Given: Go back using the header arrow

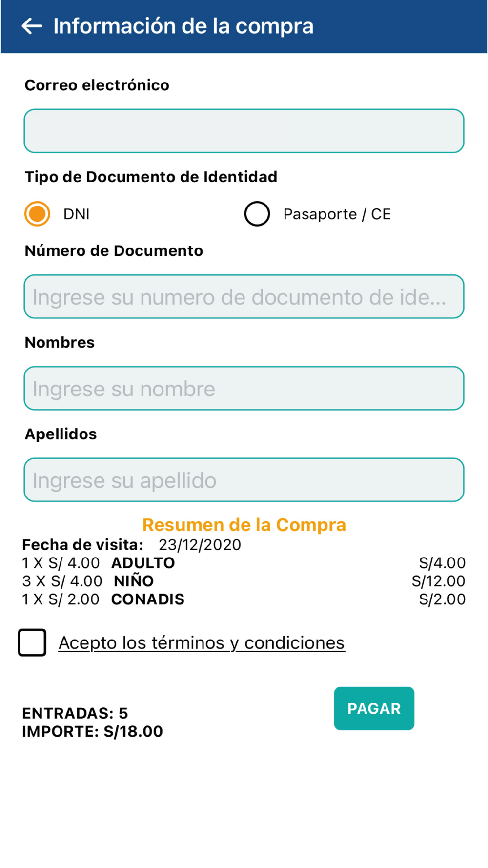Looking at the screenshot, I should click(32, 26).
